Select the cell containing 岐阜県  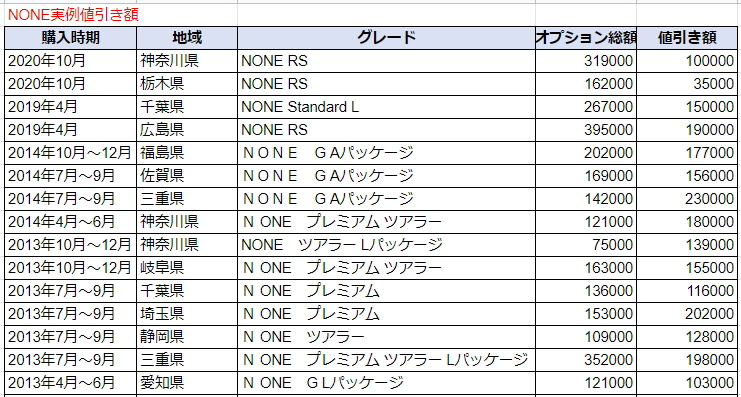pos(187,268)
